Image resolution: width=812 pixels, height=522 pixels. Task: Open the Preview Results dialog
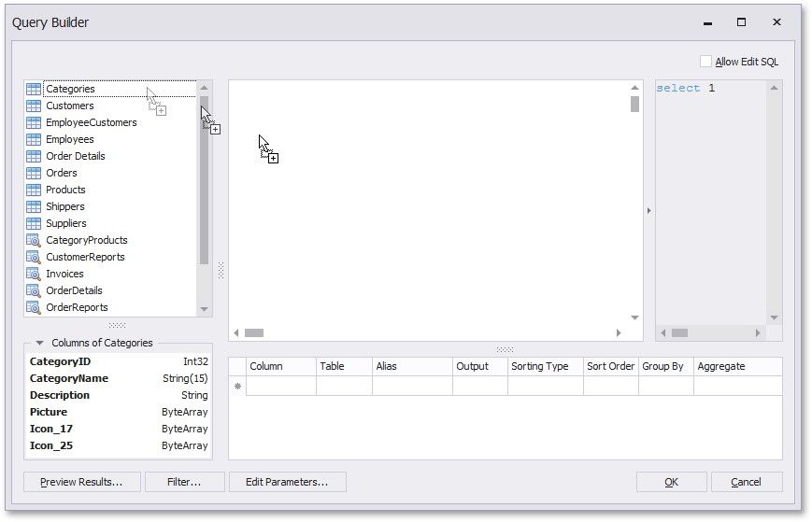coord(81,482)
